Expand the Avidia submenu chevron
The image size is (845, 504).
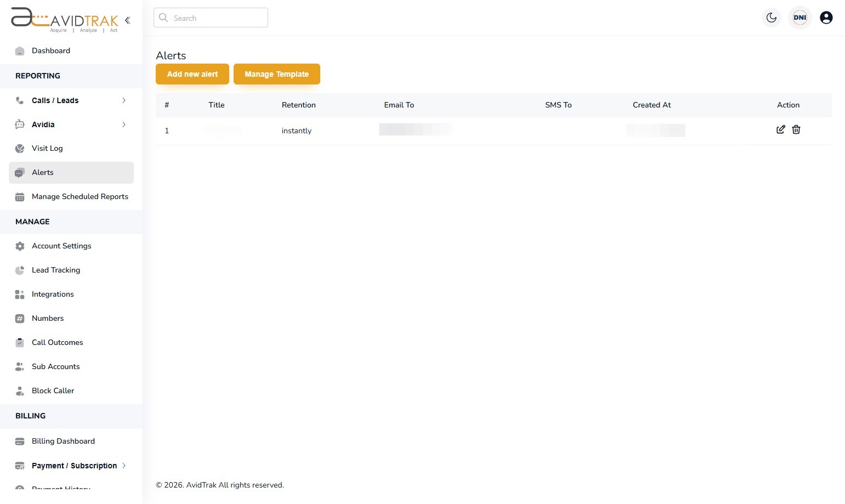click(x=124, y=124)
